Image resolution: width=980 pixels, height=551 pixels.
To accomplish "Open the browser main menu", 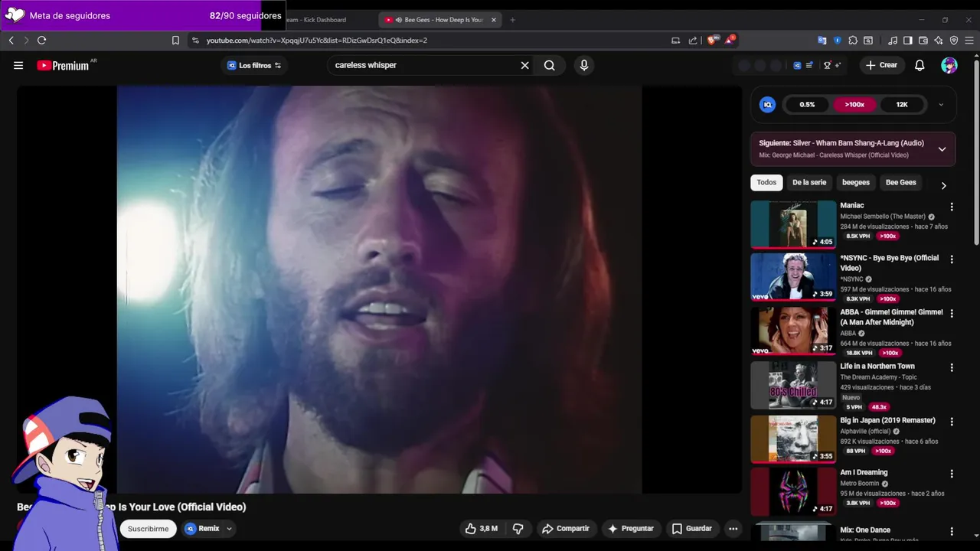I will 969,41.
